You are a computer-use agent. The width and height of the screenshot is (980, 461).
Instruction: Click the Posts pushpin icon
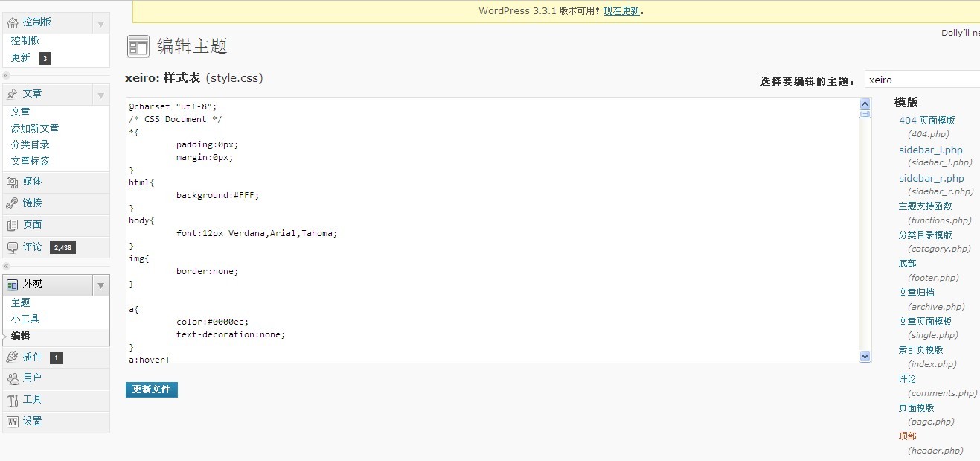click(12, 94)
